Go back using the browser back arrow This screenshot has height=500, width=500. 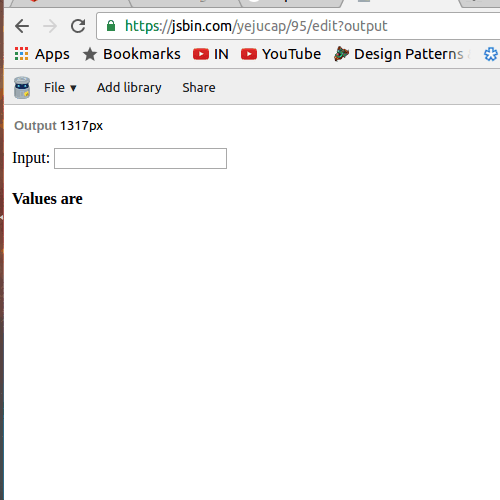point(22,26)
